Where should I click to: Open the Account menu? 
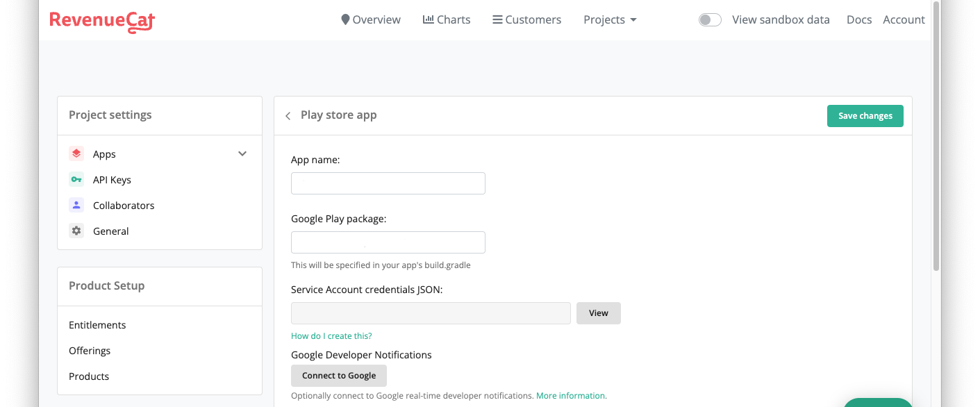pos(904,19)
